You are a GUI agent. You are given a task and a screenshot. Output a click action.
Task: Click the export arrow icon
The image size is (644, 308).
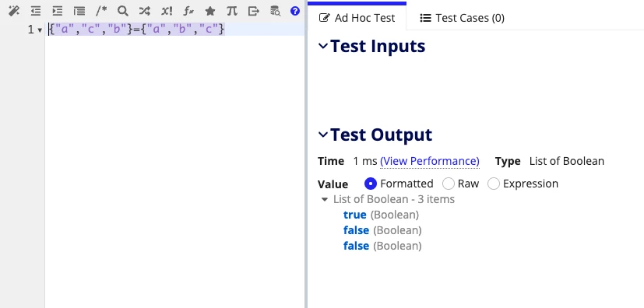pyautogui.click(x=254, y=11)
